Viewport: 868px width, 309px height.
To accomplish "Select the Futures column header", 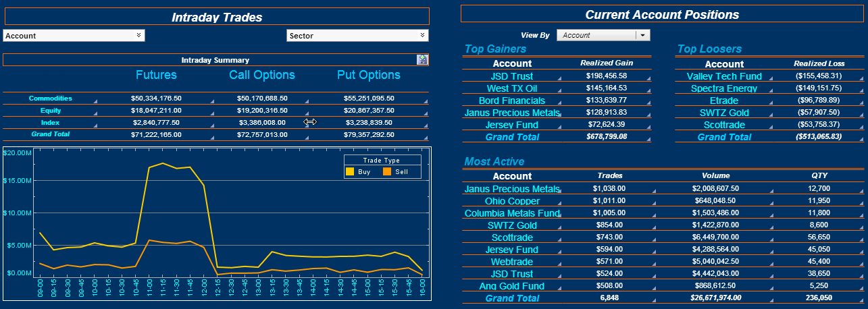I will 156,75.
